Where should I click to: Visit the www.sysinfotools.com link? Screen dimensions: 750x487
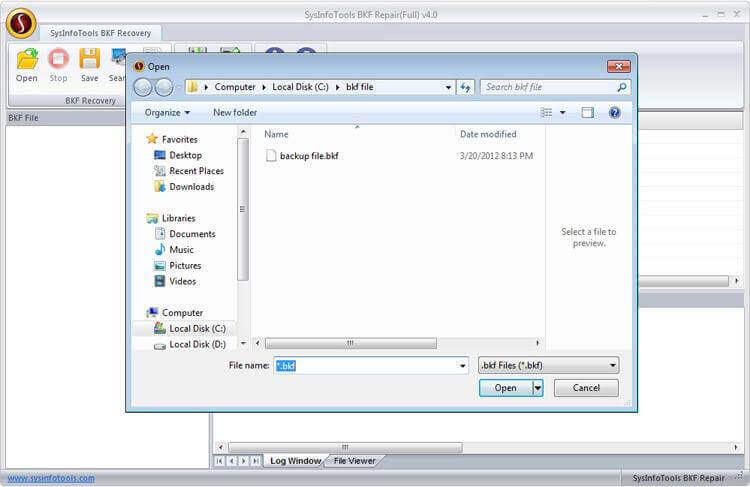click(x=51, y=478)
